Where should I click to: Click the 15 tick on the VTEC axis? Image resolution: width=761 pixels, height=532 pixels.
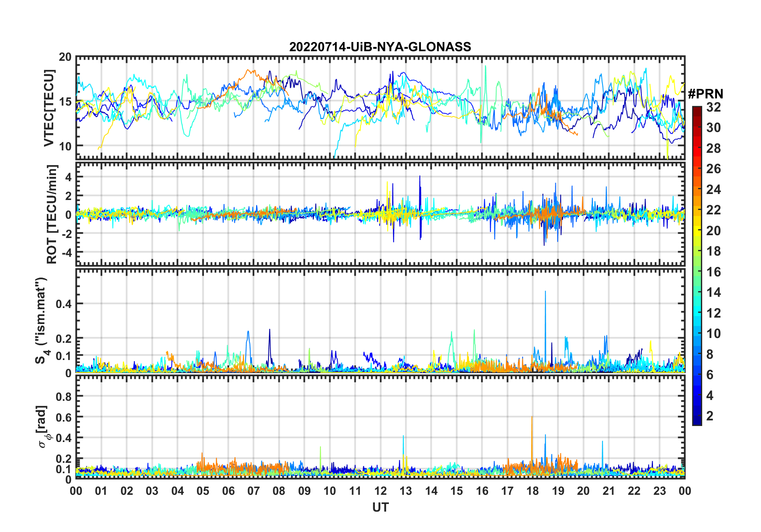click(65, 102)
